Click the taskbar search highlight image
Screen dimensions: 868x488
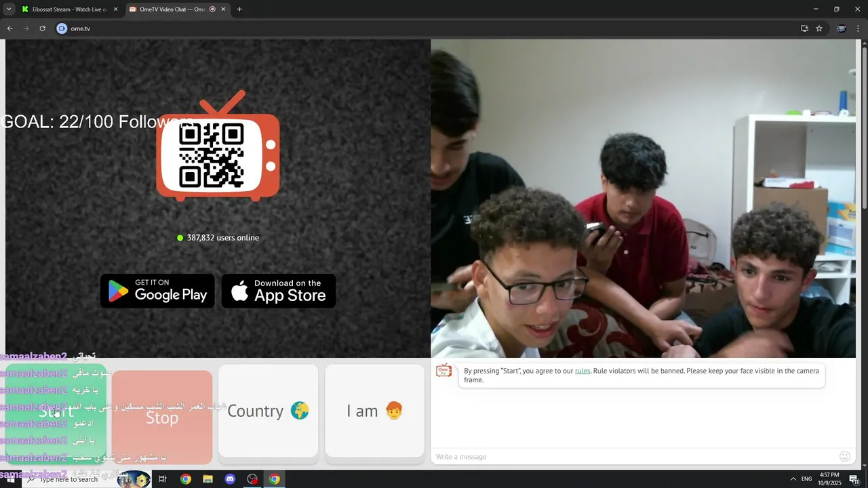click(133, 479)
